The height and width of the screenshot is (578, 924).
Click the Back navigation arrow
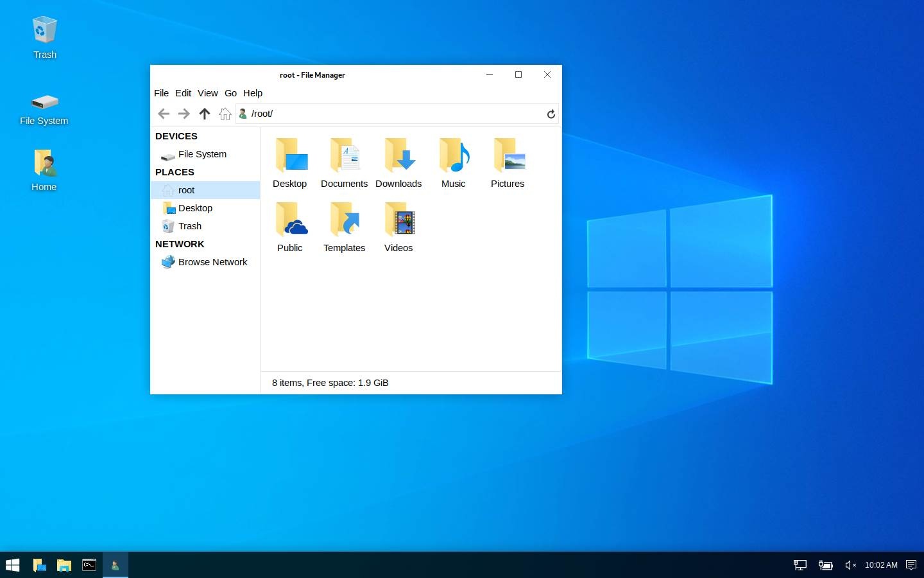(164, 114)
